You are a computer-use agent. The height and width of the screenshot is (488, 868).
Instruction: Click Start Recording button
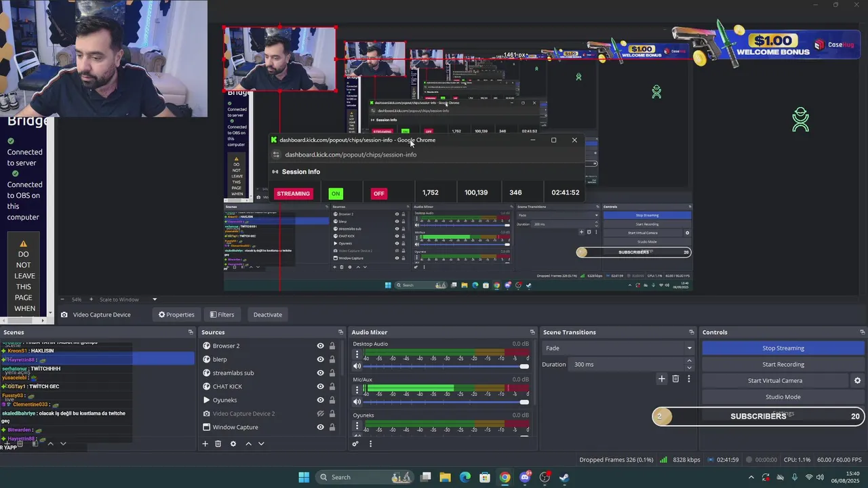click(x=783, y=365)
